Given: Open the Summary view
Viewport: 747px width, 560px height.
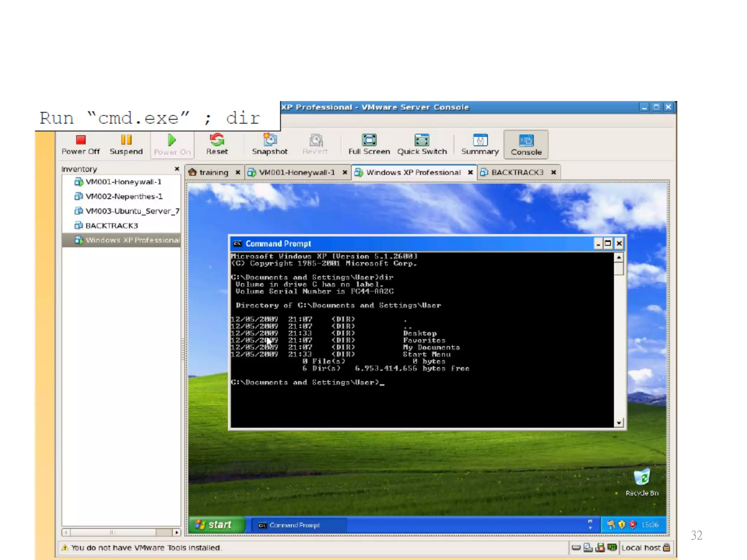Looking at the screenshot, I should (480, 140).
